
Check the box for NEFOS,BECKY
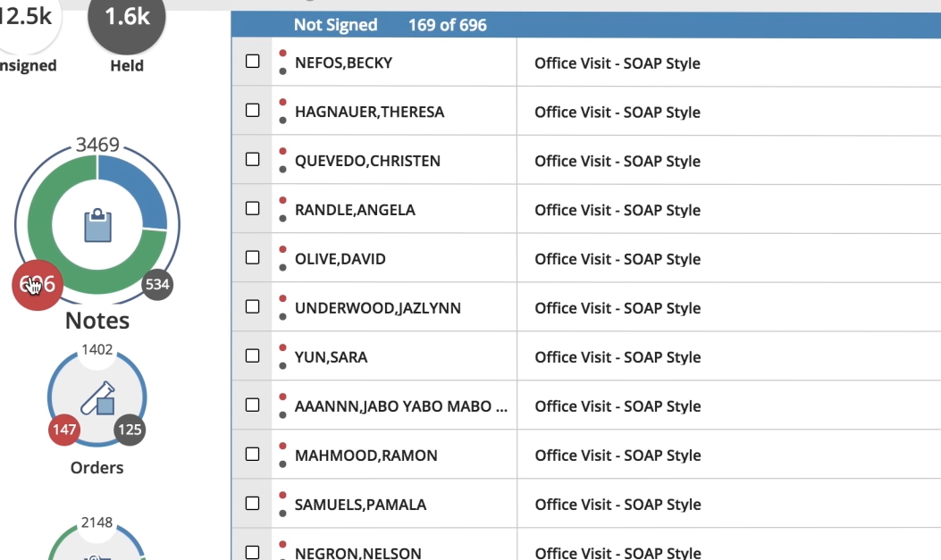pyautogui.click(x=253, y=61)
